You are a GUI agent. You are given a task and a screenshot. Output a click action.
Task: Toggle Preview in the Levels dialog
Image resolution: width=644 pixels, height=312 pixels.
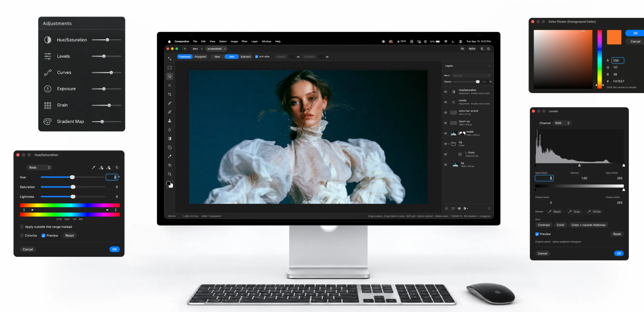(537, 234)
